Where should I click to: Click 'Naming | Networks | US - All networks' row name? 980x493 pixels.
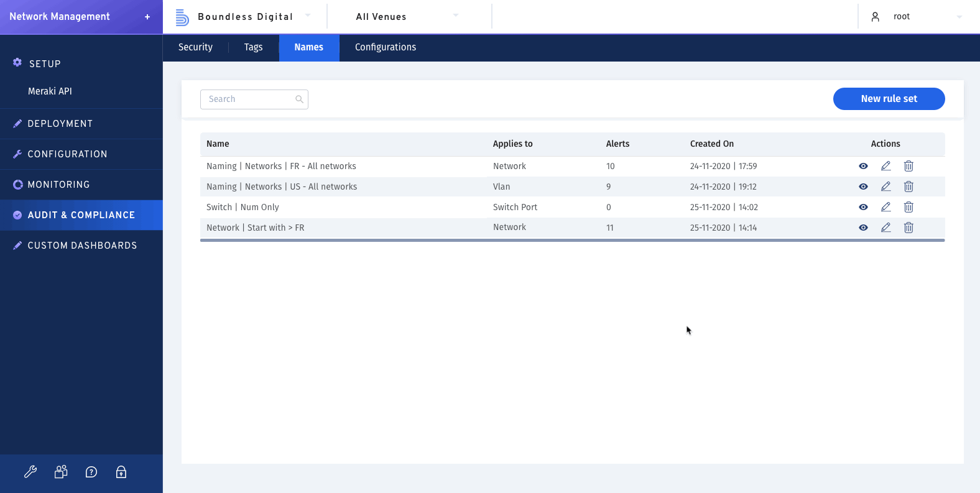click(282, 187)
